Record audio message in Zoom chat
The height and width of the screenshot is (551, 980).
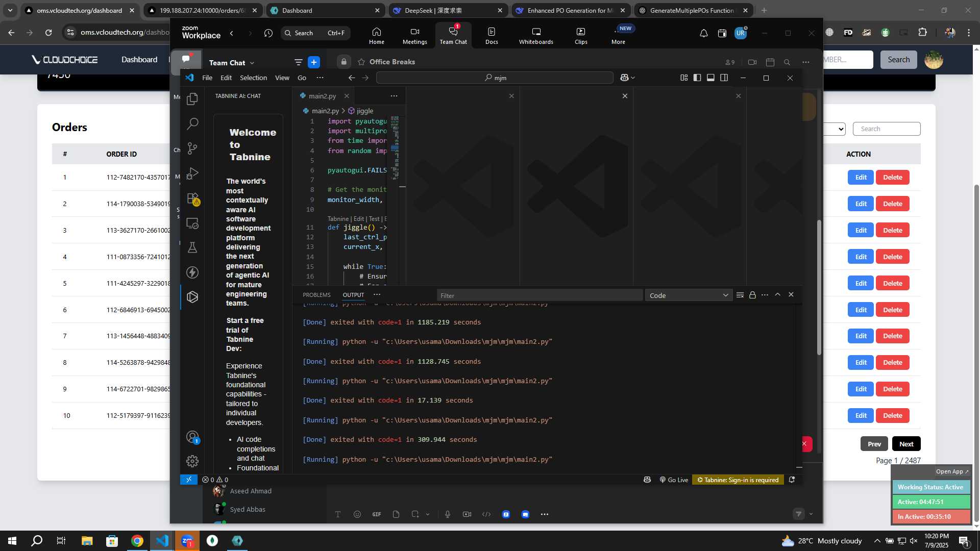(447, 514)
